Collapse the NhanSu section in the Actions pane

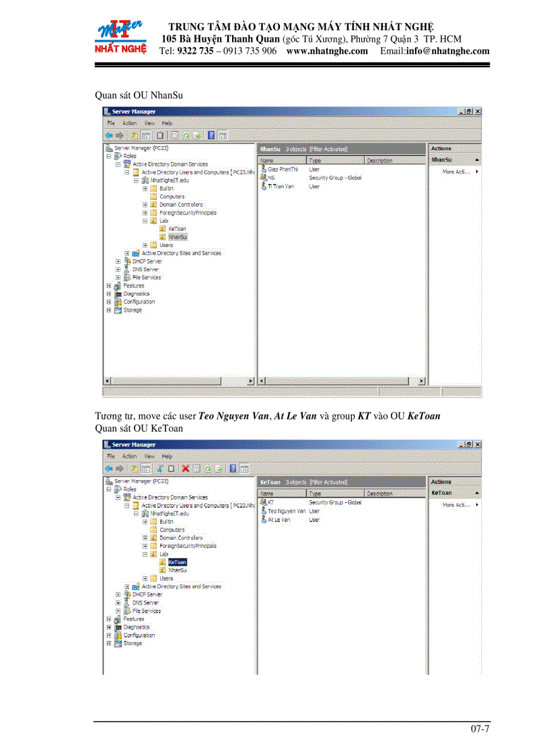pos(476,160)
